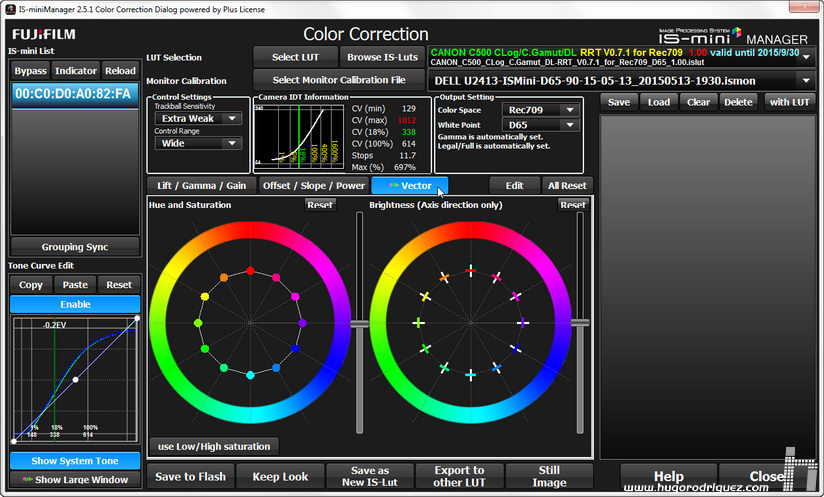Open the White Point D65 dropdown
This screenshot has width=824, height=497.
click(x=541, y=125)
